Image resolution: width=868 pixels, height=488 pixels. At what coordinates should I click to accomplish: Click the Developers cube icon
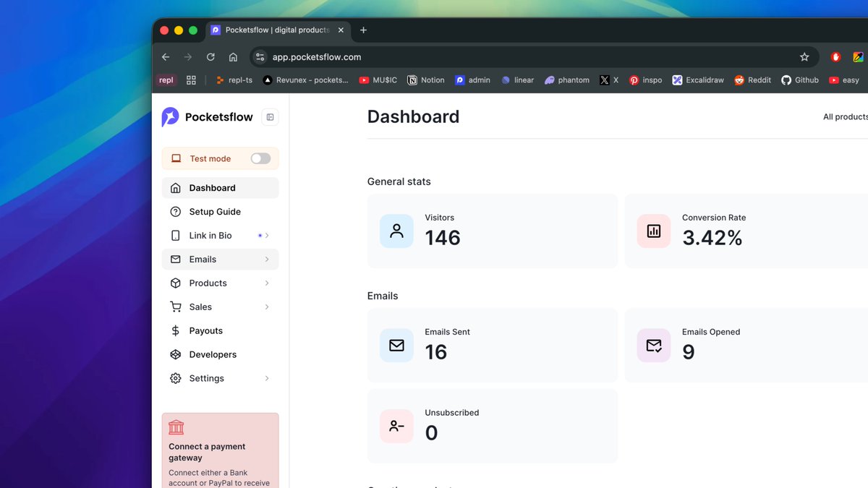(175, 354)
